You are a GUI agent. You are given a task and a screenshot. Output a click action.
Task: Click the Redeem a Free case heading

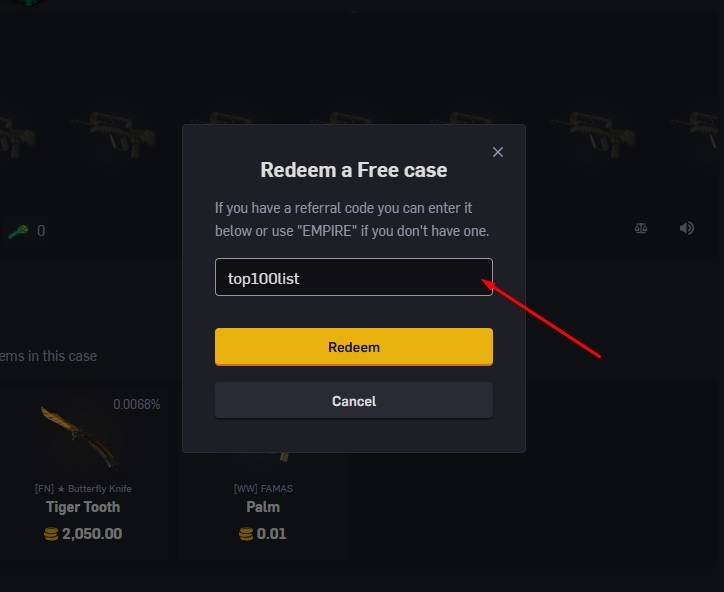click(353, 170)
